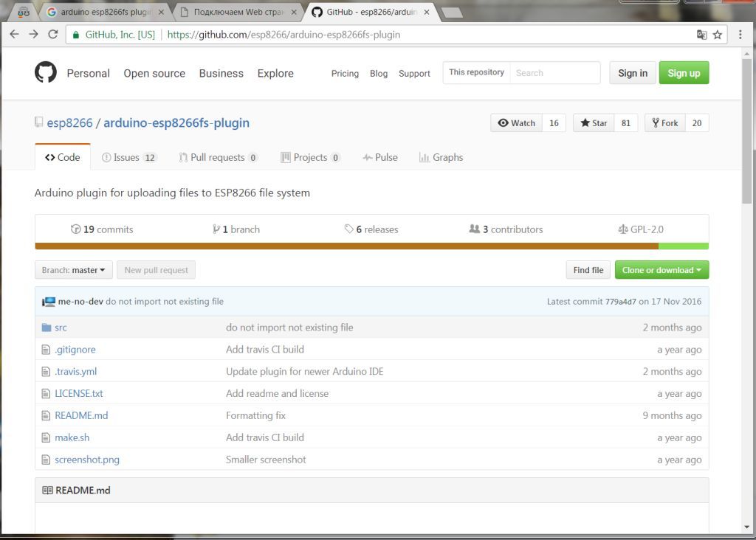This screenshot has height=540, width=756.
Task: Bookmark page using the star icon
Action: pyautogui.click(x=717, y=35)
